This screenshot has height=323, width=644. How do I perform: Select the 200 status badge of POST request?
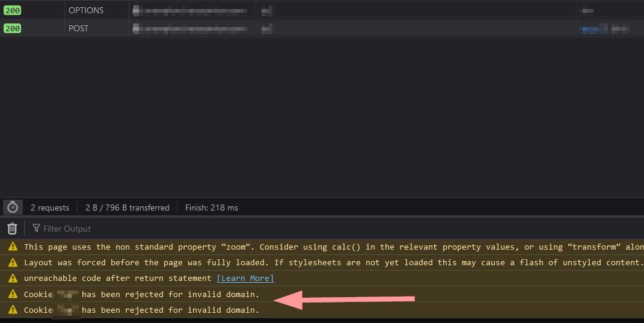click(12, 28)
